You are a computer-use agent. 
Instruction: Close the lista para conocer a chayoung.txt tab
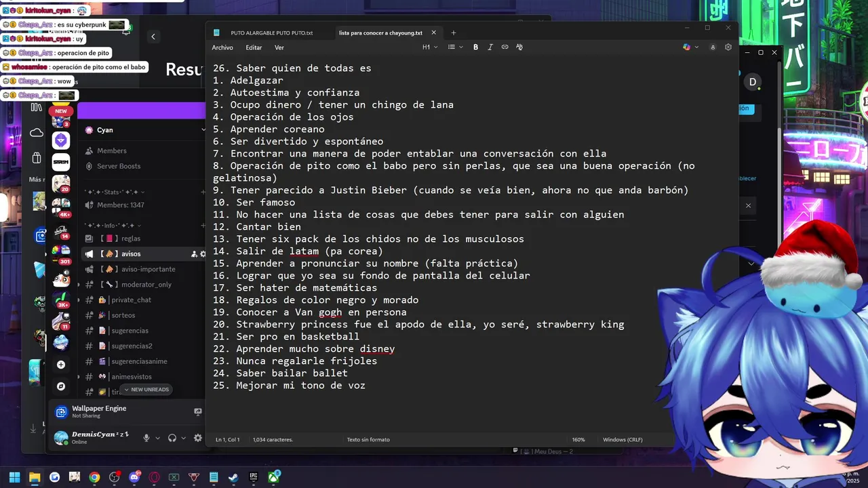[x=434, y=33]
